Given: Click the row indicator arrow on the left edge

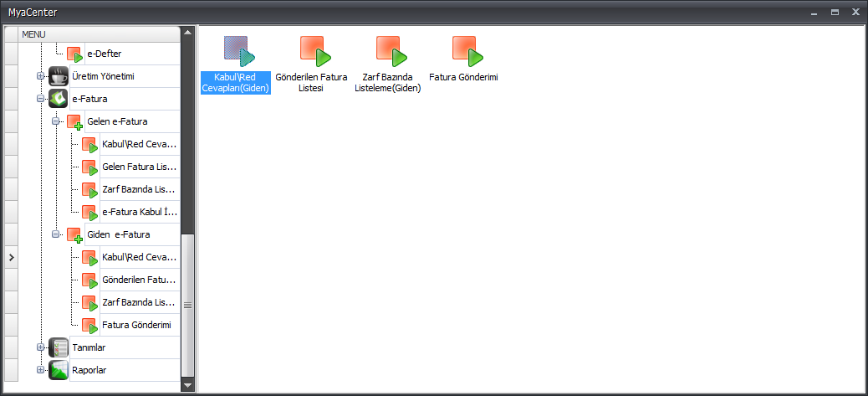Looking at the screenshot, I should click(11, 258).
